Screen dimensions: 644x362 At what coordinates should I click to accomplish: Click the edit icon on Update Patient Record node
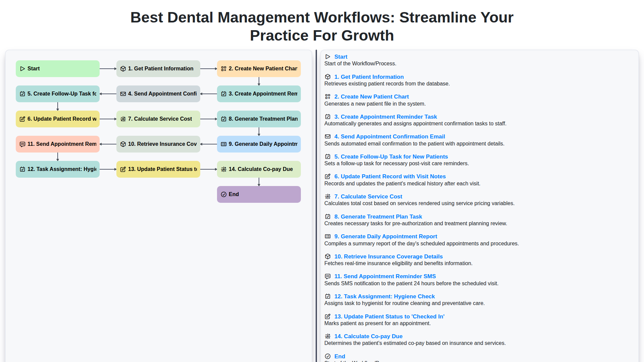[x=22, y=119]
